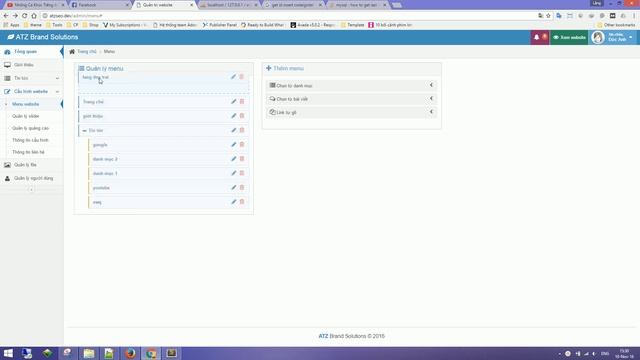Bookmark this page with the star icon
Screen dimensions: 640x360
point(549,16)
